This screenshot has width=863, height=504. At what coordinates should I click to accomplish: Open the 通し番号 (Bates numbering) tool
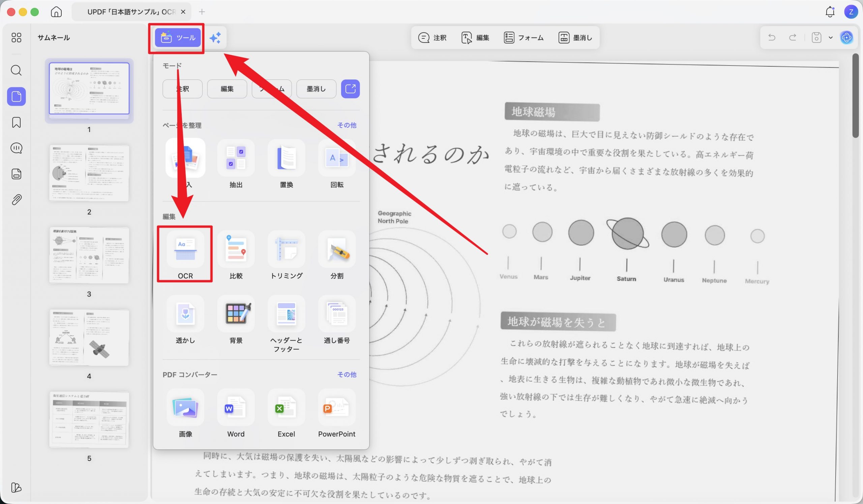pyautogui.click(x=337, y=320)
